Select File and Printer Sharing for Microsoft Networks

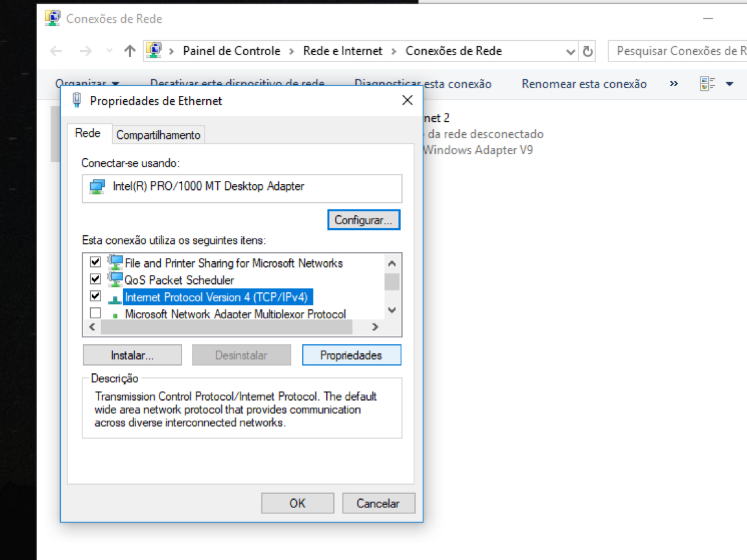coord(233,263)
